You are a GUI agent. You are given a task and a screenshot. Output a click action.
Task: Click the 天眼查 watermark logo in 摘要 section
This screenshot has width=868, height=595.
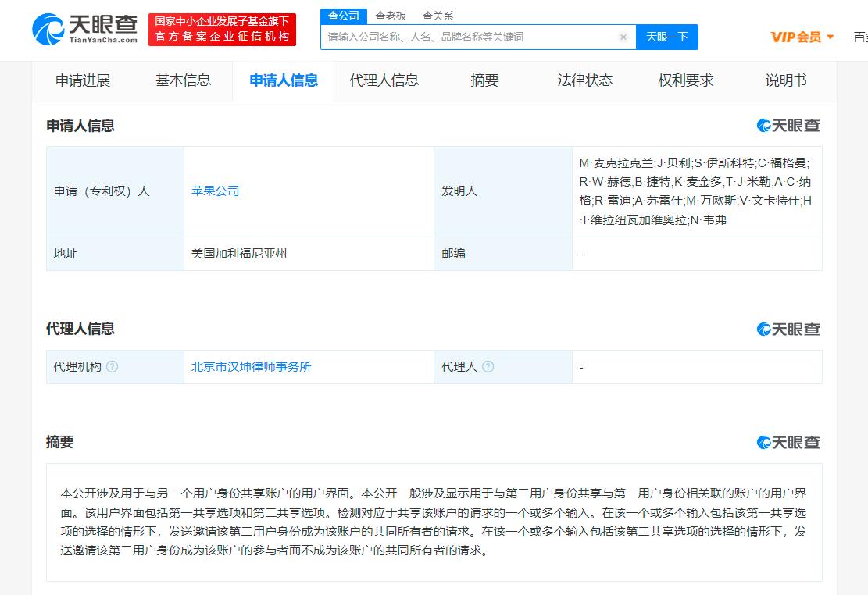tap(788, 442)
